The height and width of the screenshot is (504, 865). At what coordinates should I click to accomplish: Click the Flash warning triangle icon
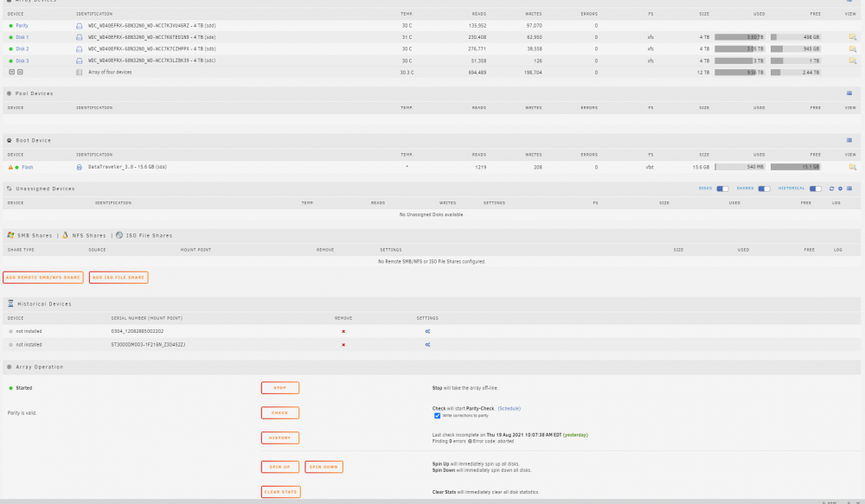click(10, 167)
